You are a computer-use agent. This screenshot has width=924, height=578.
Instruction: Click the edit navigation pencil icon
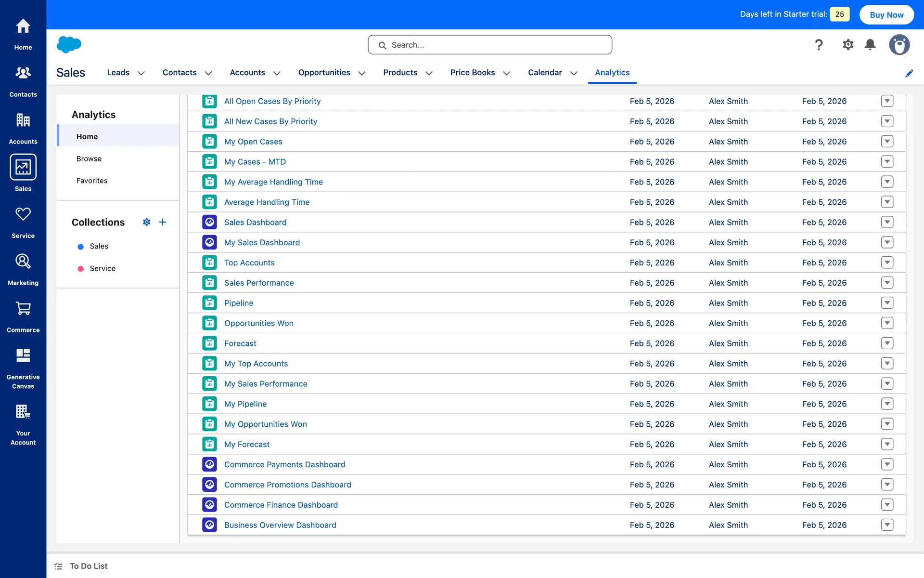(x=909, y=73)
